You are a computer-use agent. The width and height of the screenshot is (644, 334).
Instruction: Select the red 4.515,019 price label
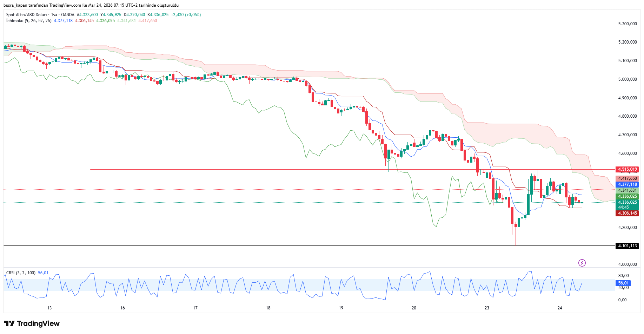click(x=627, y=169)
